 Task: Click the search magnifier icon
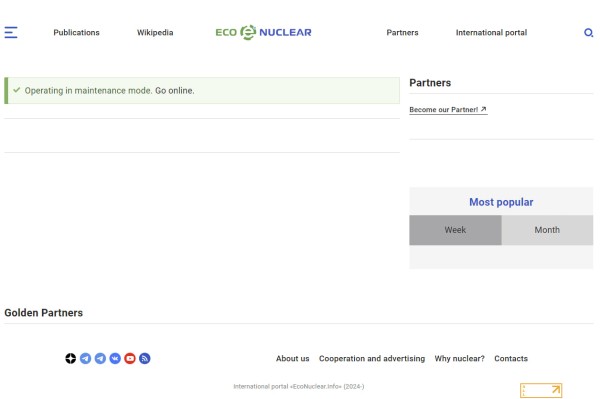pos(589,33)
